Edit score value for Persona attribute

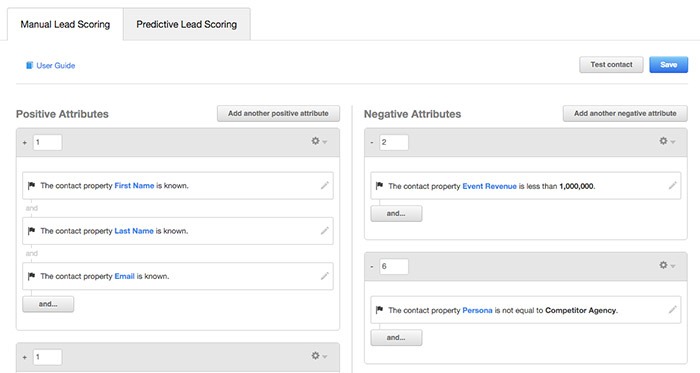(x=394, y=266)
